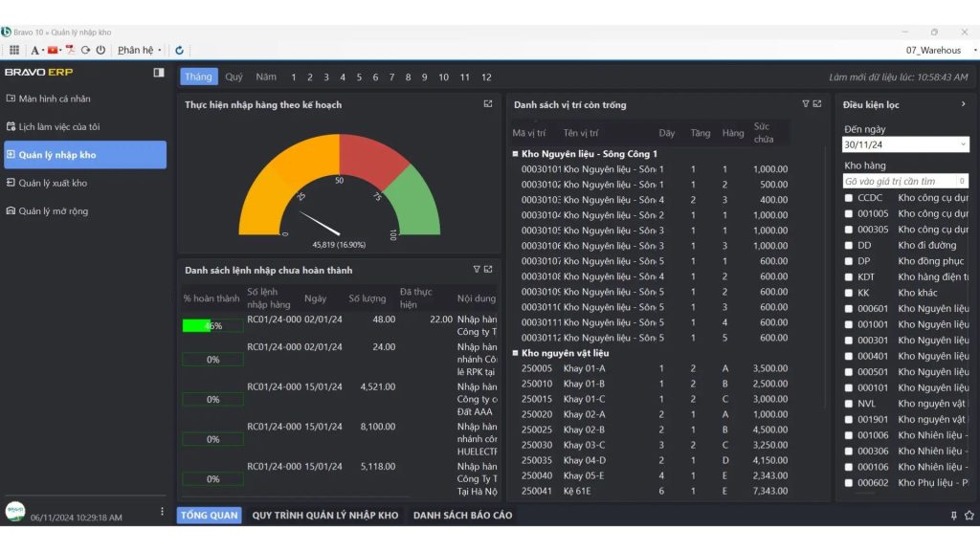Switch to the Tháng period tab
Screen dimensions: 980x551
click(x=199, y=77)
